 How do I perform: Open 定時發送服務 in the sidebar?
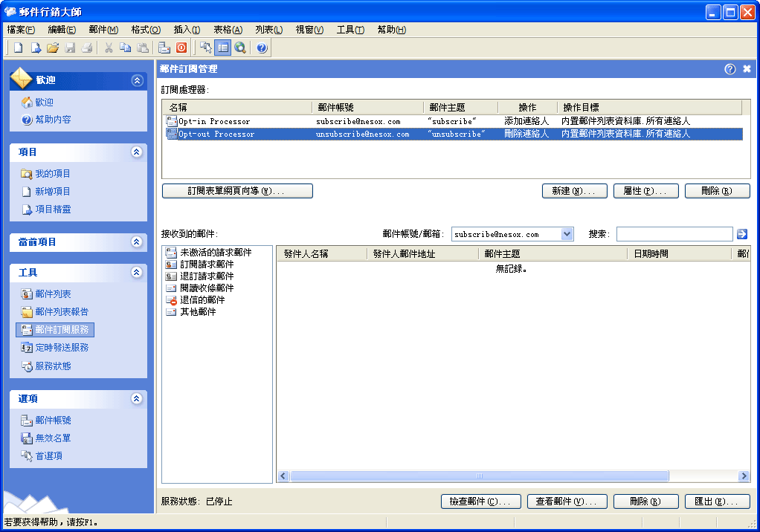(x=62, y=348)
